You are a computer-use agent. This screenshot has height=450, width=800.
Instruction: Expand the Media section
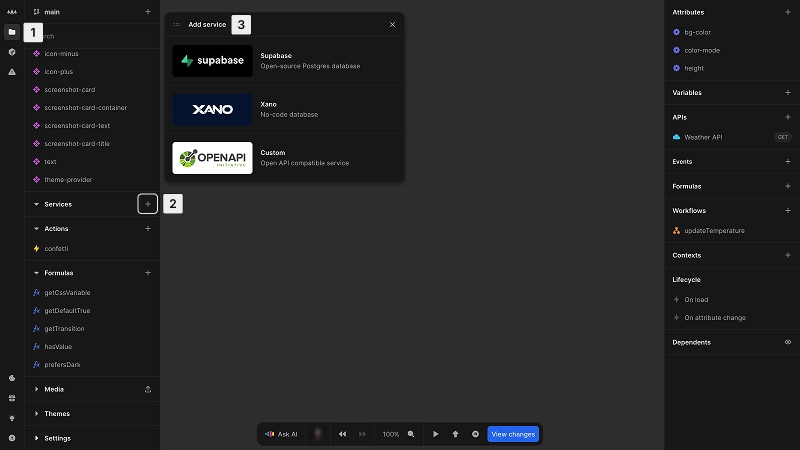click(36, 389)
